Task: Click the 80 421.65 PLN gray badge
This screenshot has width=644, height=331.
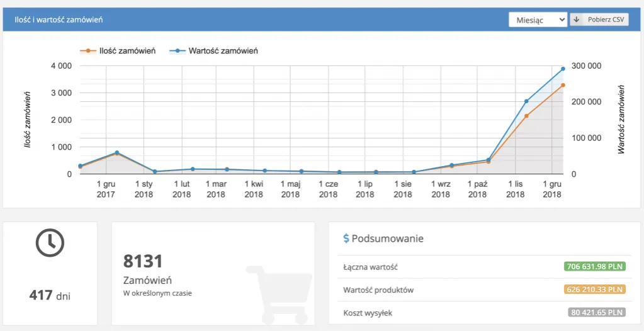Action: pos(597,312)
